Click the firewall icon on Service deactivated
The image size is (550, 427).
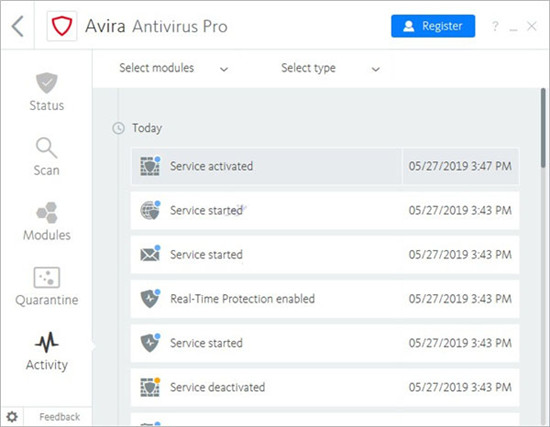point(150,387)
